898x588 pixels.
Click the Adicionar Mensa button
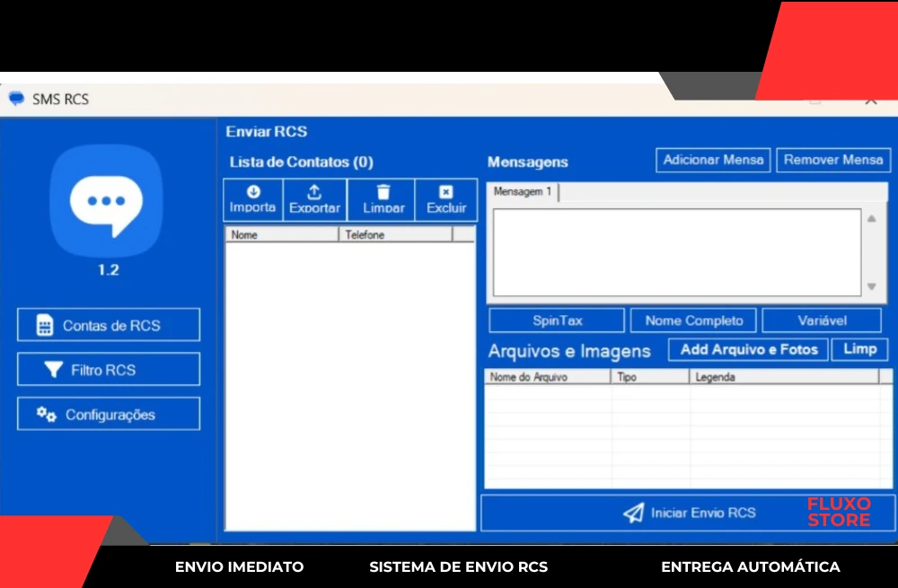713,159
